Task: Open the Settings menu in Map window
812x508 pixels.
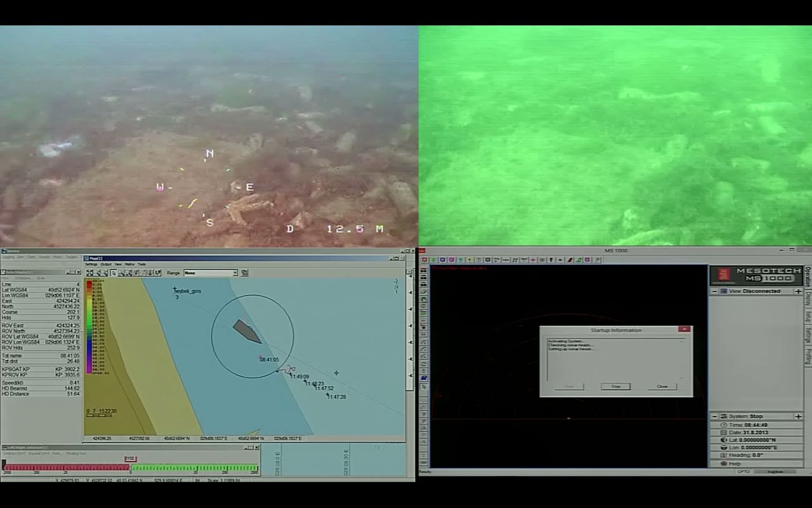Action: pyautogui.click(x=91, y=264)
